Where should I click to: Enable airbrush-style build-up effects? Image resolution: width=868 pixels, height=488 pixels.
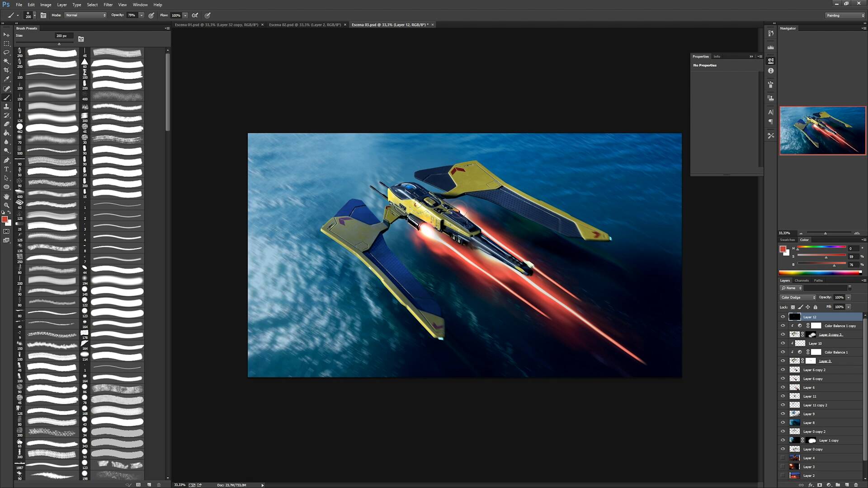195,15
